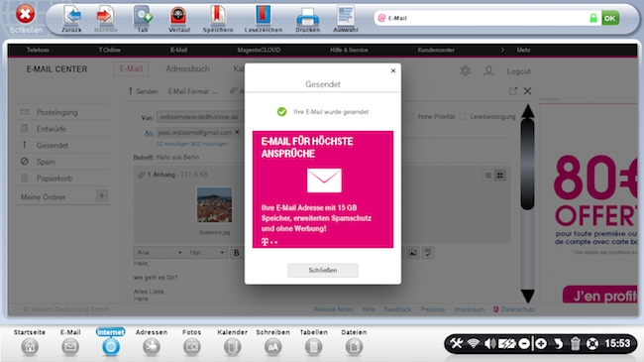Add new folder with Meine Ordner plus

[x=102, y=195]
